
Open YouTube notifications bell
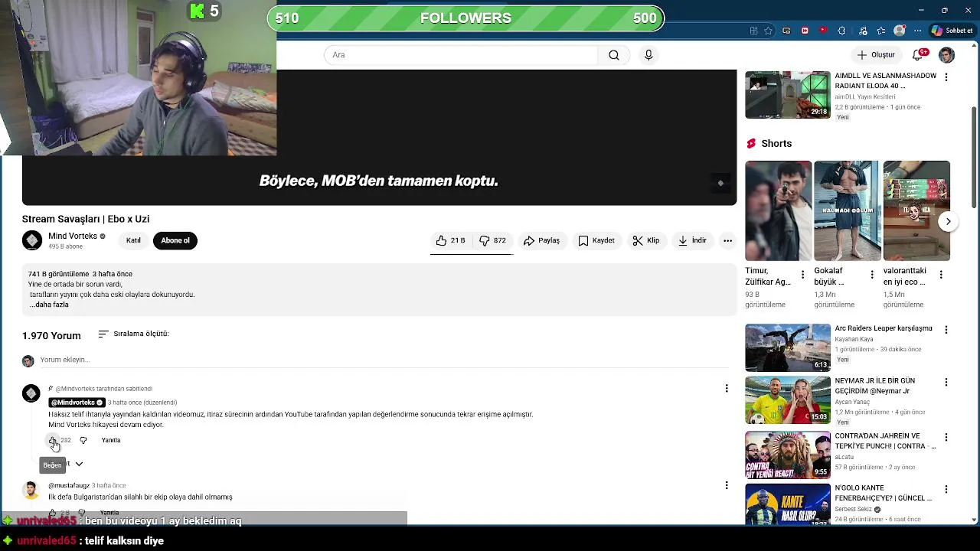coord(918,55)
